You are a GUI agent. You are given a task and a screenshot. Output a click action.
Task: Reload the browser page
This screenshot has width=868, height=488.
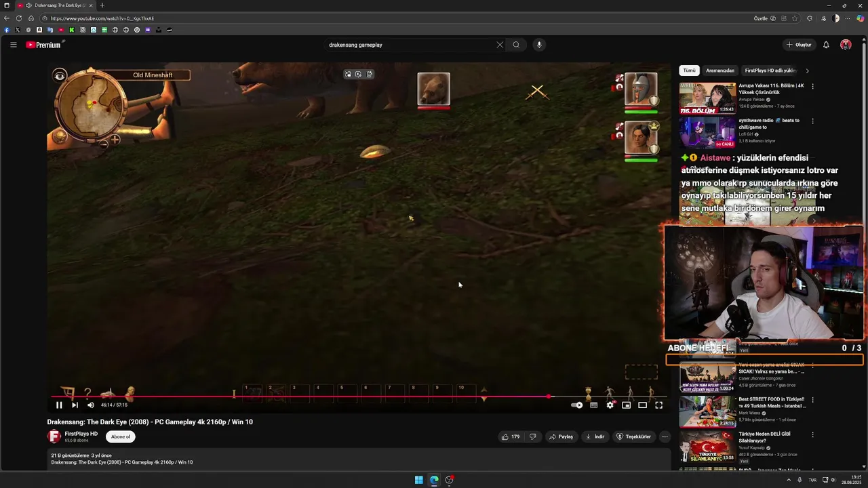point(19,18)
